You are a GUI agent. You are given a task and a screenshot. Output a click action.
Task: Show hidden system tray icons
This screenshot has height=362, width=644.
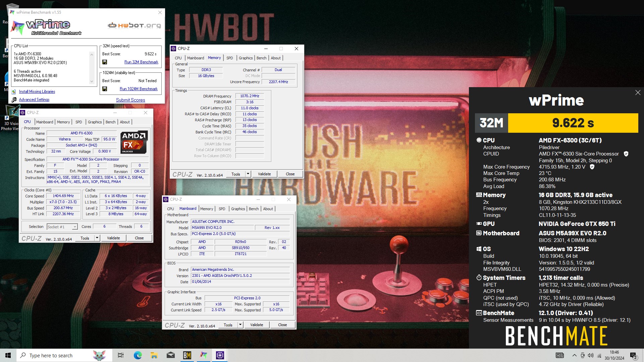pos(575,355)
